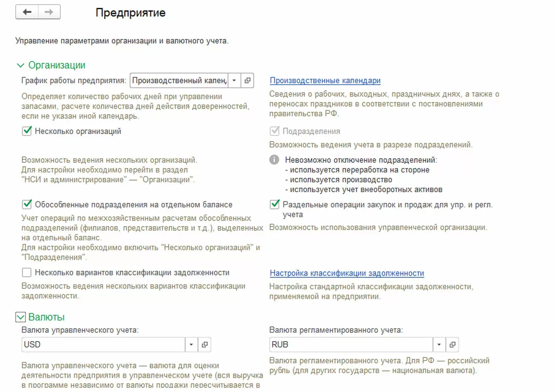Uncheck Несколько организаций checkbox
The image size is (555, 392).
(26, 131)
